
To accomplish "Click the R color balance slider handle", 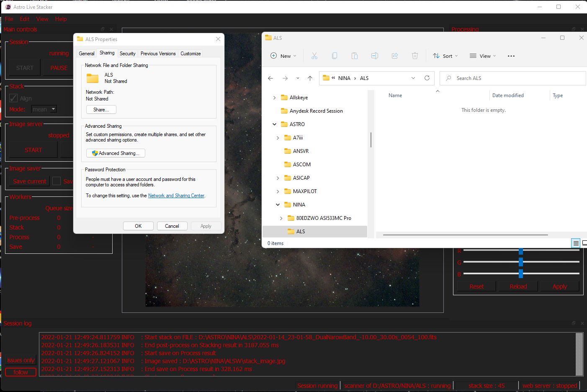I will coord(521,251).
